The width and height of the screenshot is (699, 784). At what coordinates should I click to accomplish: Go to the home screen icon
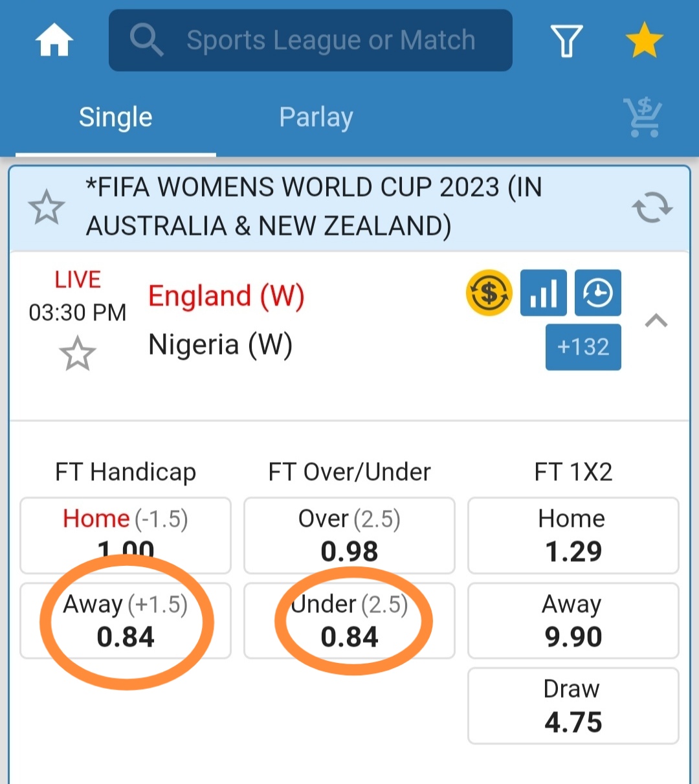(x=54, y=40)
